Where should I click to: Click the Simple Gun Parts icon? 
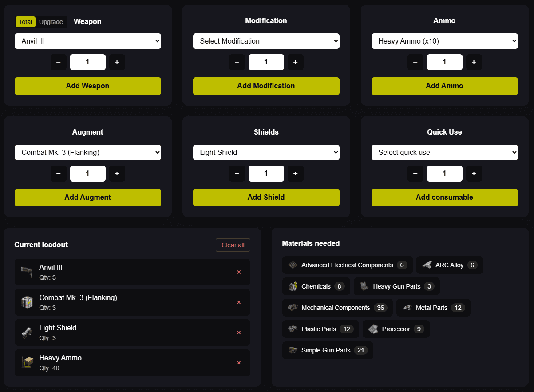[x=293, y=350]
